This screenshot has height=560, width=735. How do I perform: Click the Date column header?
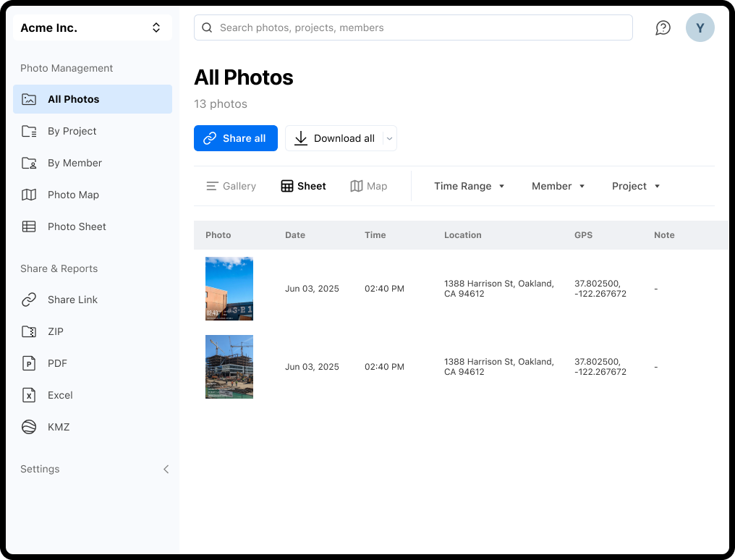[295, 235]
